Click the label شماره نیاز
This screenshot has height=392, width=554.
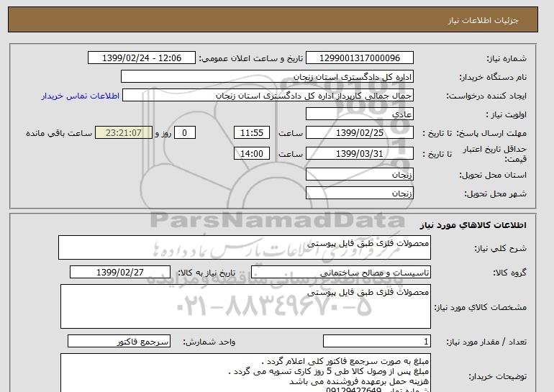click(507, 59)
